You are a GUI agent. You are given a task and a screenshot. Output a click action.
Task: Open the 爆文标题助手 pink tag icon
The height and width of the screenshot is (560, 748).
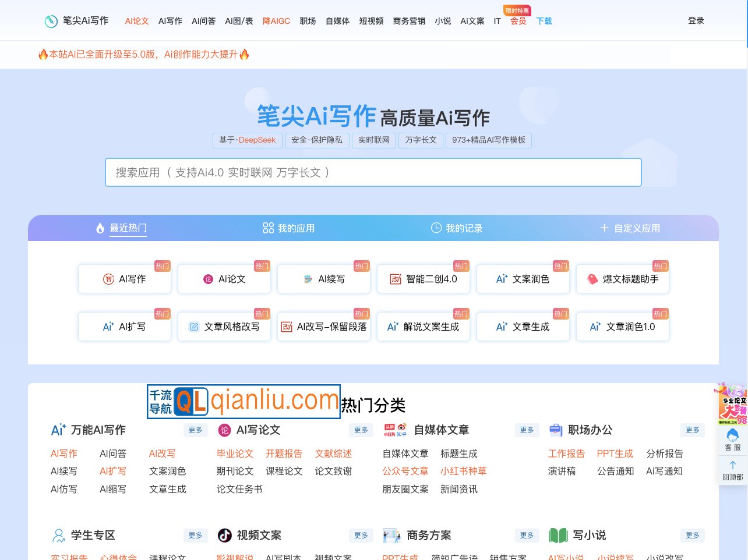pyautogui.click(x=592, y=279)
